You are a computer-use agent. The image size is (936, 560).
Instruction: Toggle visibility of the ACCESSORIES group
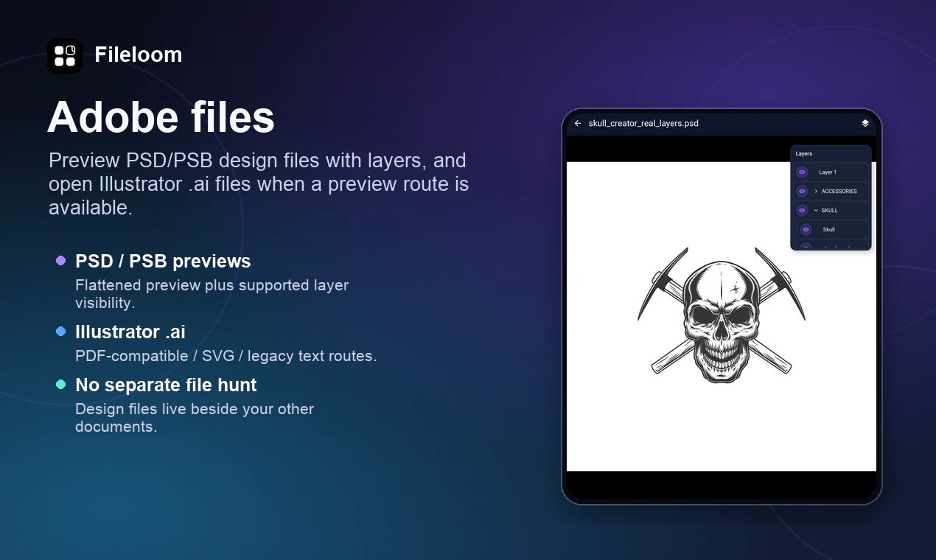(802, 191)
